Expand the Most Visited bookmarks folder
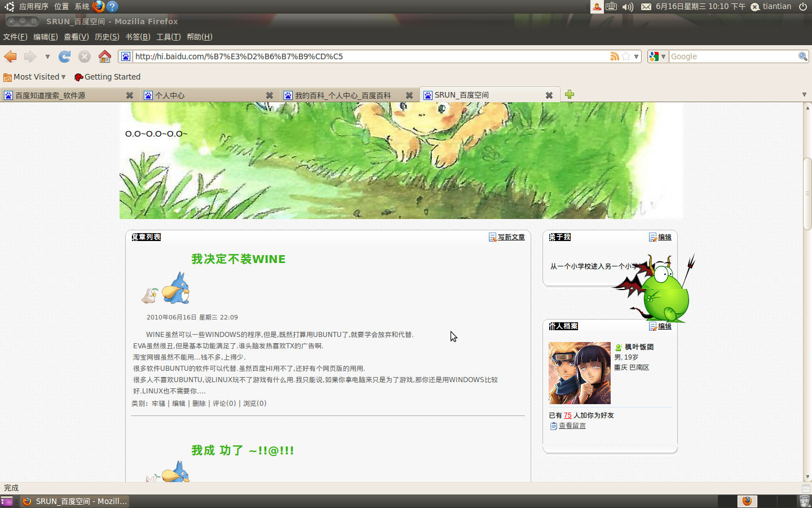The height and width of the screenshot is (508, 812). (34, 77)
